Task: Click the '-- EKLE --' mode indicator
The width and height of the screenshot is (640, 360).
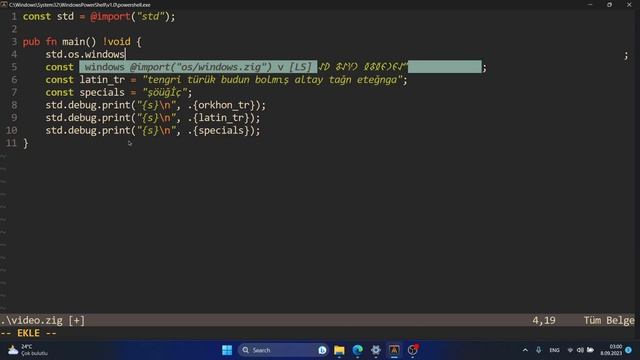Action: point(28,333)
